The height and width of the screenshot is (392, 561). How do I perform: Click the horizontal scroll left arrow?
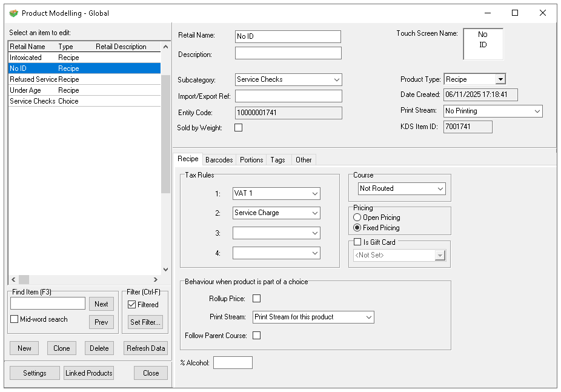(x=13, y=279)
